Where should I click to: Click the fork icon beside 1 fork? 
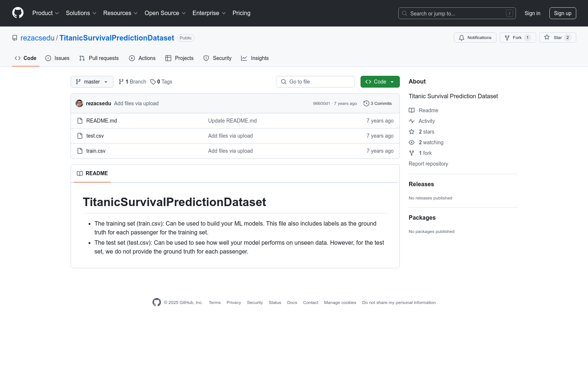[x=412, y=153]
